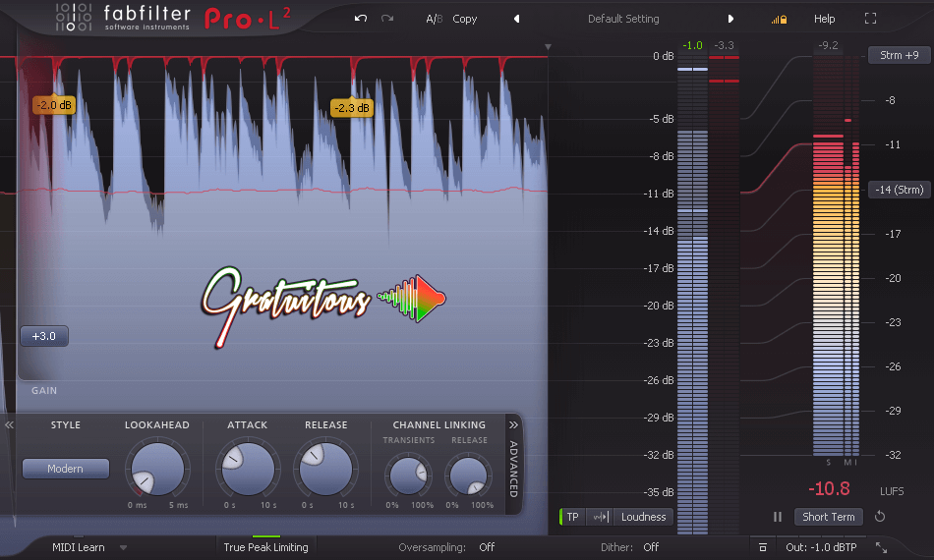Pause the loudness metering
Image resolution: width=934 pixels, height=560 pixels.
[778, 517]
